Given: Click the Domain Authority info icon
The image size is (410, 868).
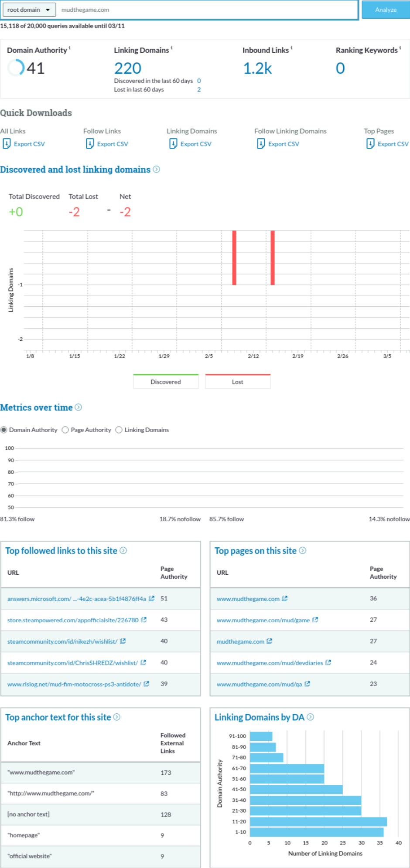Looking at the screenshot, I should [70, 48].
